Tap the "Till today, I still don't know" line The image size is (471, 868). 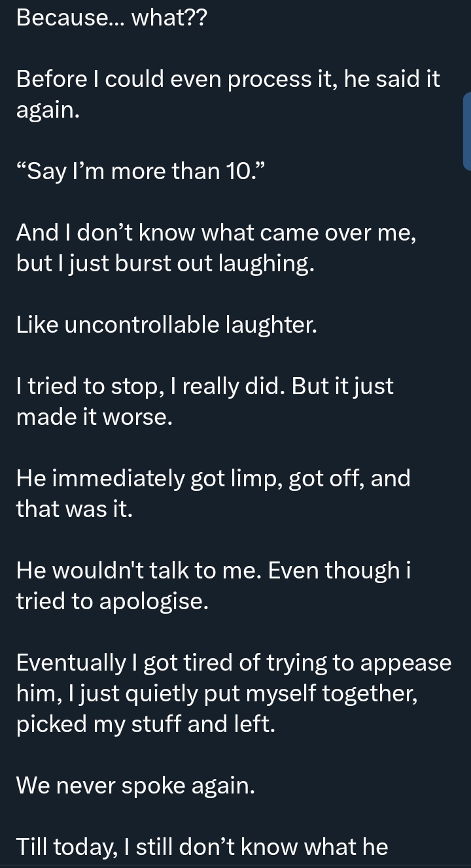(202, 847)
